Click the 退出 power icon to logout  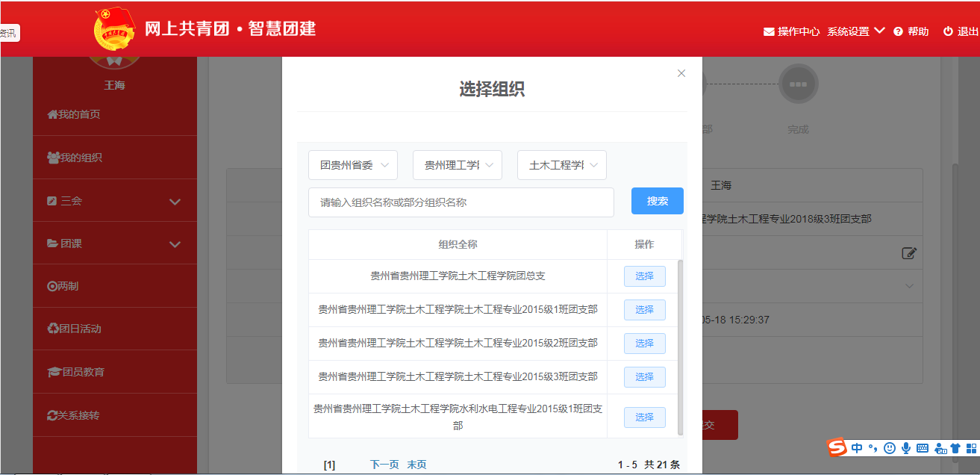pos(948,31)
